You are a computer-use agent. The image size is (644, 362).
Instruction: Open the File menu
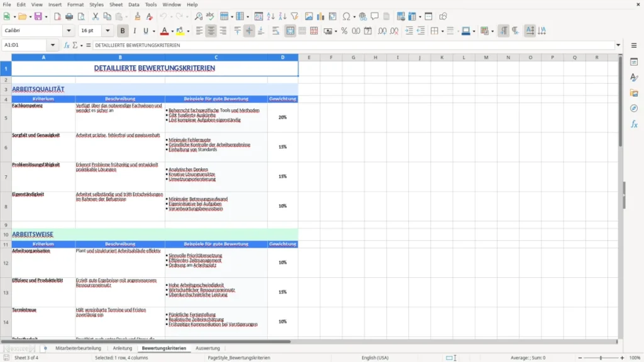7,4
